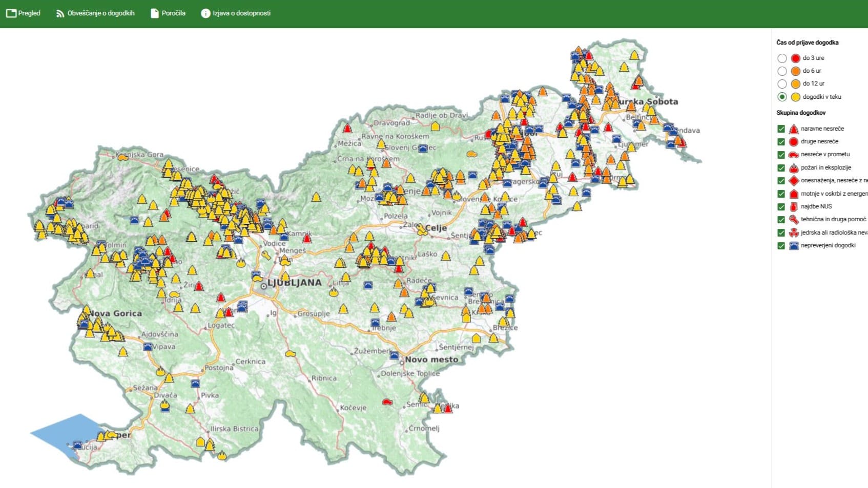
Task: Click red triangle marker near Dravograd
Action: (348, 128)
